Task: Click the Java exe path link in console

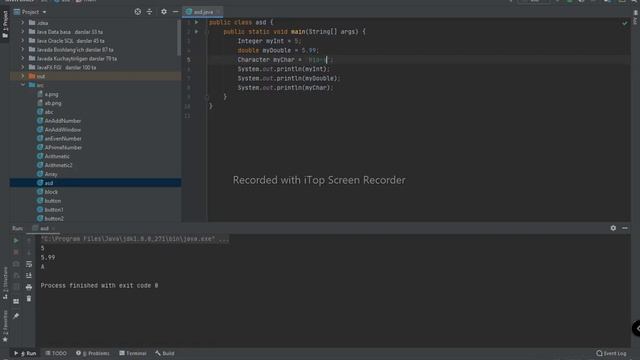Action: tap(127, 239)
